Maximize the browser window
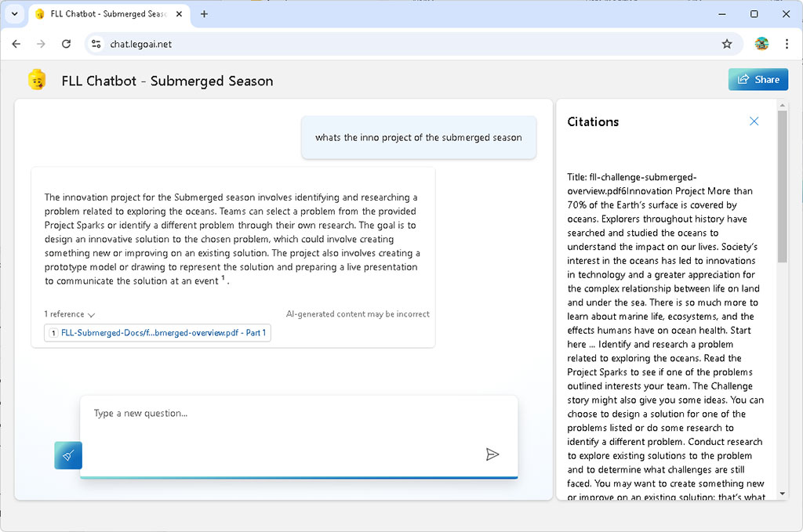Image resolution: width=803 pixels, height=532 pixels. pos(754,14)
